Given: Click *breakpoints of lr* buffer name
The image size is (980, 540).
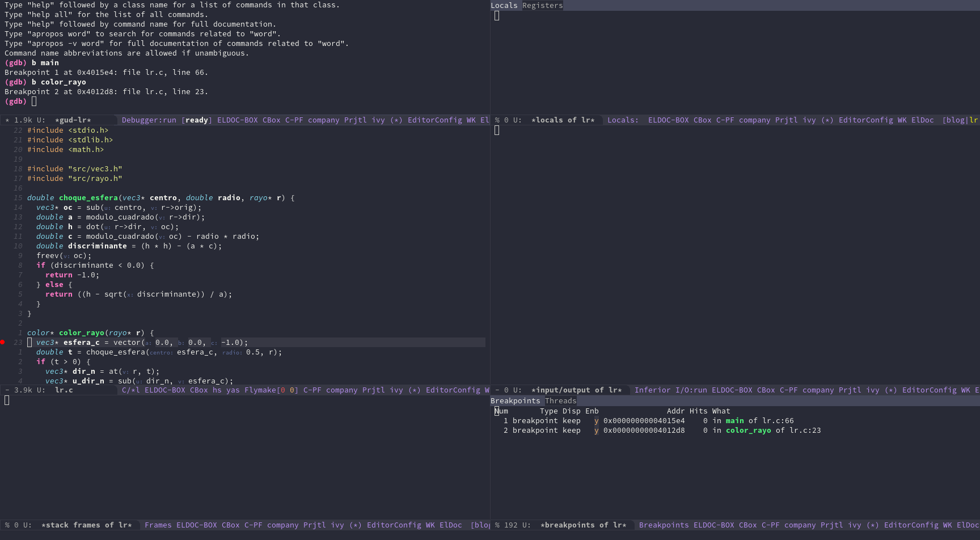Looking at the screenshot, I should coord(584,525).
